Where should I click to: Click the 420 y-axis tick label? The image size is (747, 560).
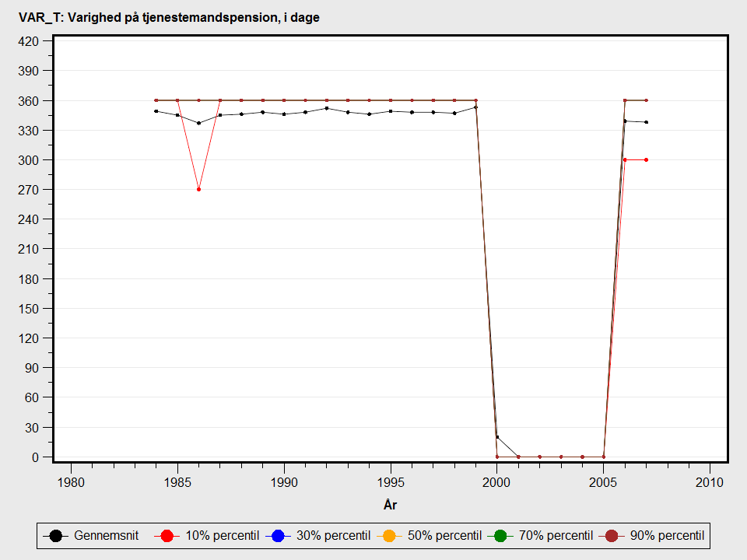(x=29, y=40)
